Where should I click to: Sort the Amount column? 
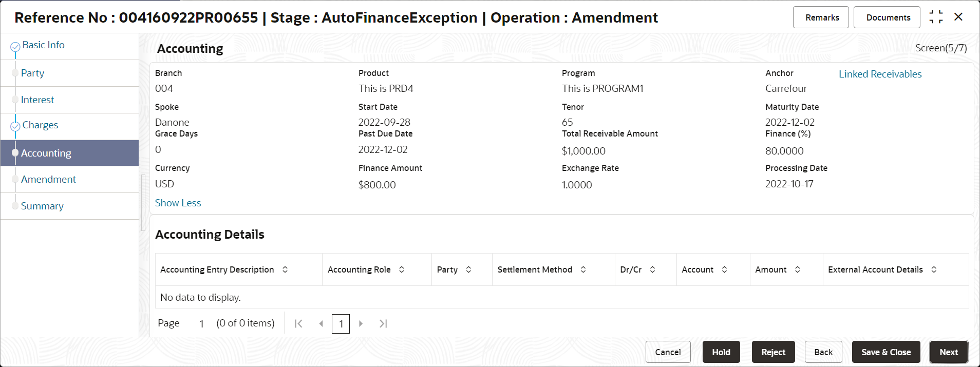tap(797, 269)
